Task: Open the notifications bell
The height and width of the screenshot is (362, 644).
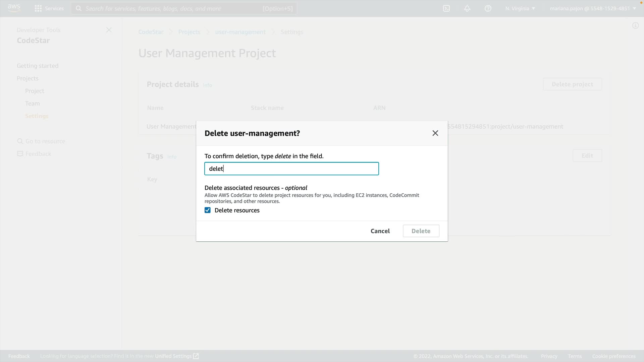Action: tap(467, 8)
